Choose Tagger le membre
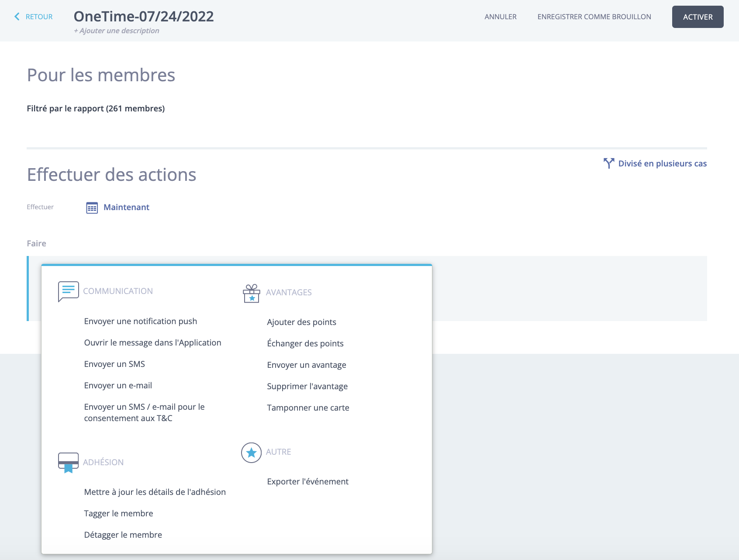Image resolution: width=739 pixels, height=560 pixels. click(118, 513)
